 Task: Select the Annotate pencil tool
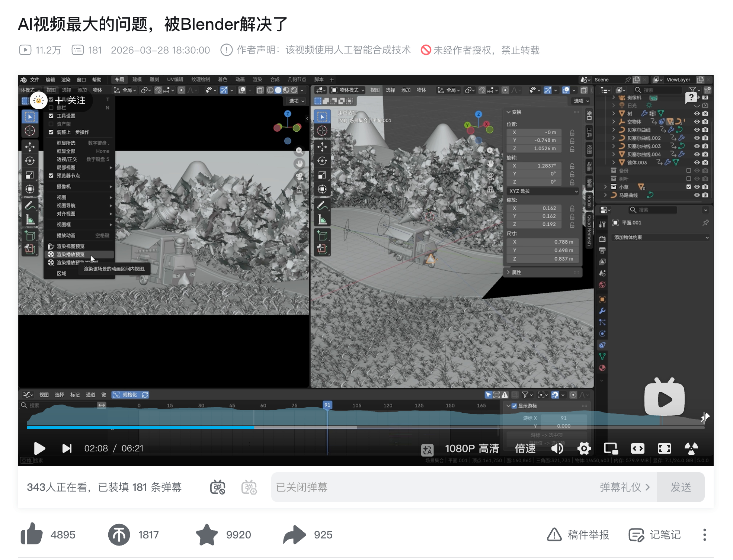[x=30, y=205]
